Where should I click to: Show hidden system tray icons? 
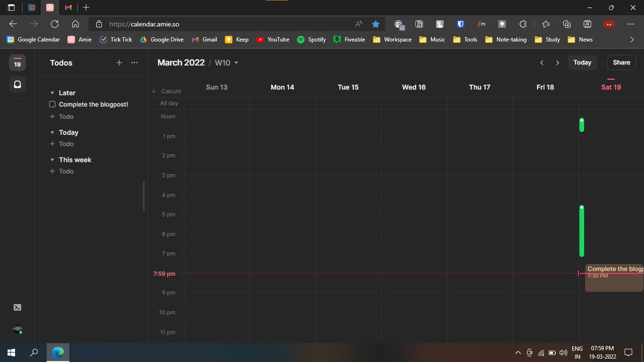(517, 352)
